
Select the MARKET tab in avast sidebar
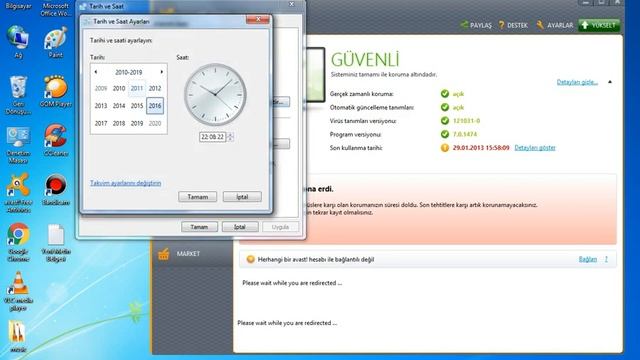pos(192,254)
